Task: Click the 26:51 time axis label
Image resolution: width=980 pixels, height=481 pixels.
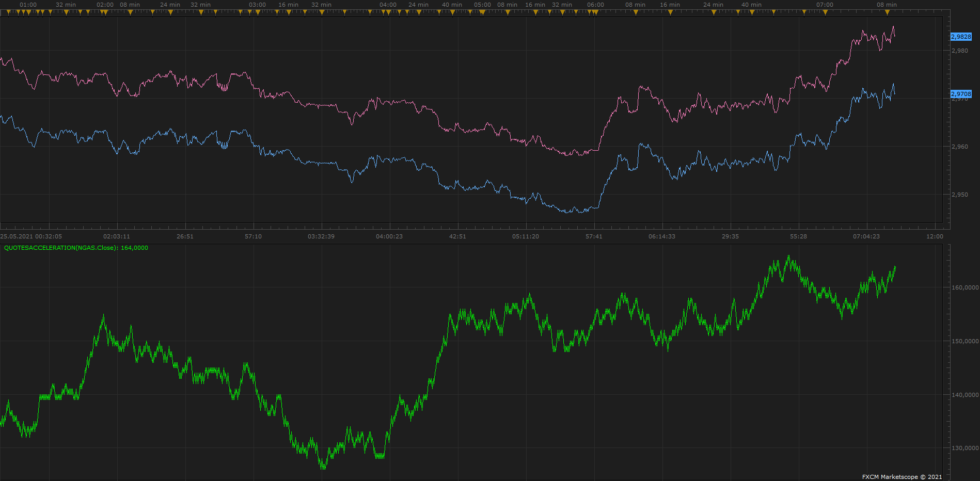Action: point(185,236)
